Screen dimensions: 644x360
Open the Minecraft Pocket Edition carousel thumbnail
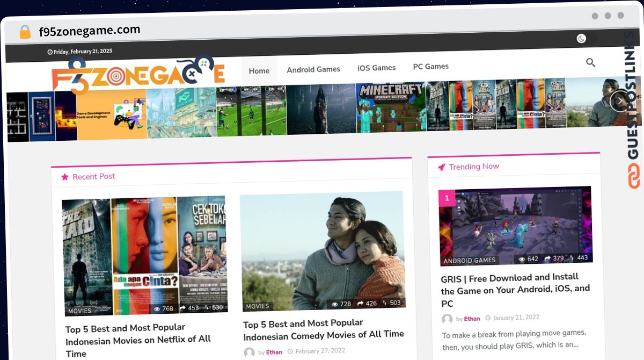click(x=391, y=107)
